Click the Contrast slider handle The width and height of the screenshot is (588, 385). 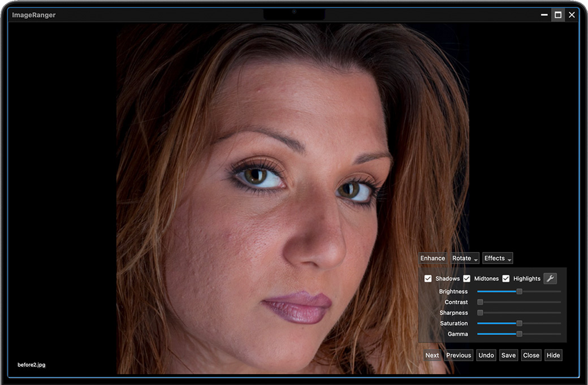pyautogui.click(x=480, y=302)
